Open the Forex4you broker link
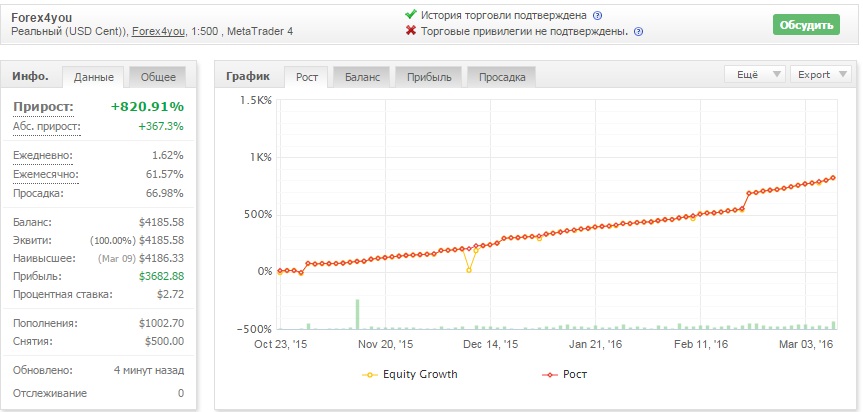863x412 pixels. [159, 31]
